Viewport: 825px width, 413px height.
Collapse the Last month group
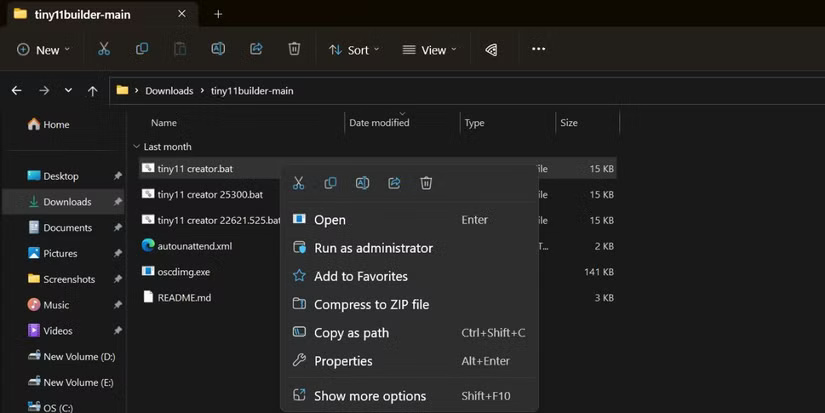pyautogui.click(x=137, y=147)
